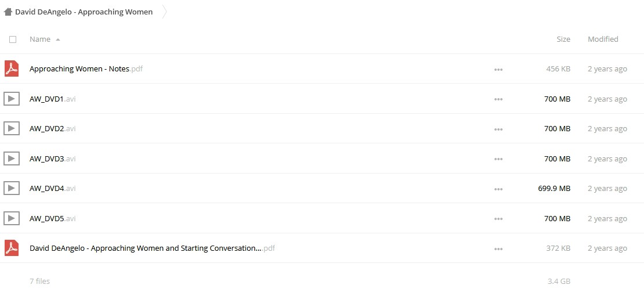Screen dimensions: 644x292
Task: Open the three-dot menu for AW_DVD3.avi
Action: pos(499,159)
